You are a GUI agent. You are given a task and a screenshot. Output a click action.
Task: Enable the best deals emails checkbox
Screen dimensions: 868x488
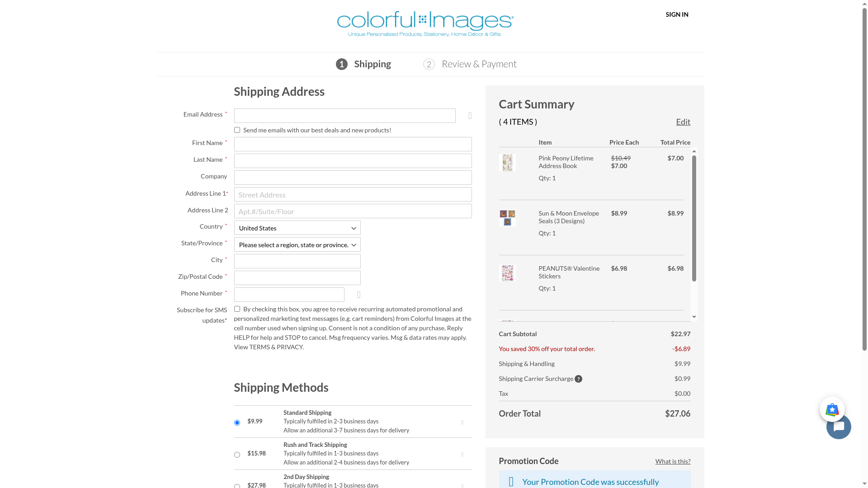point(237,130)
